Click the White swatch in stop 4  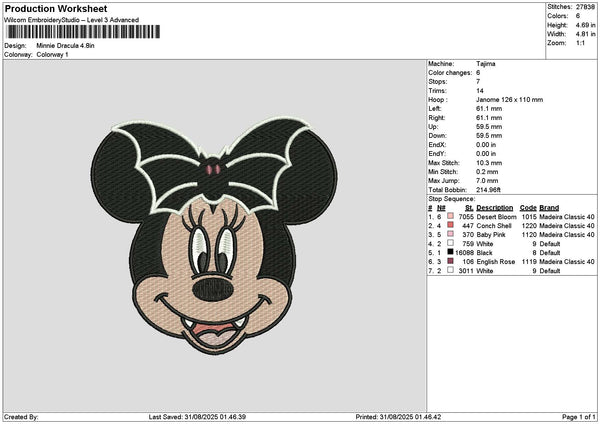click(450, 243)
